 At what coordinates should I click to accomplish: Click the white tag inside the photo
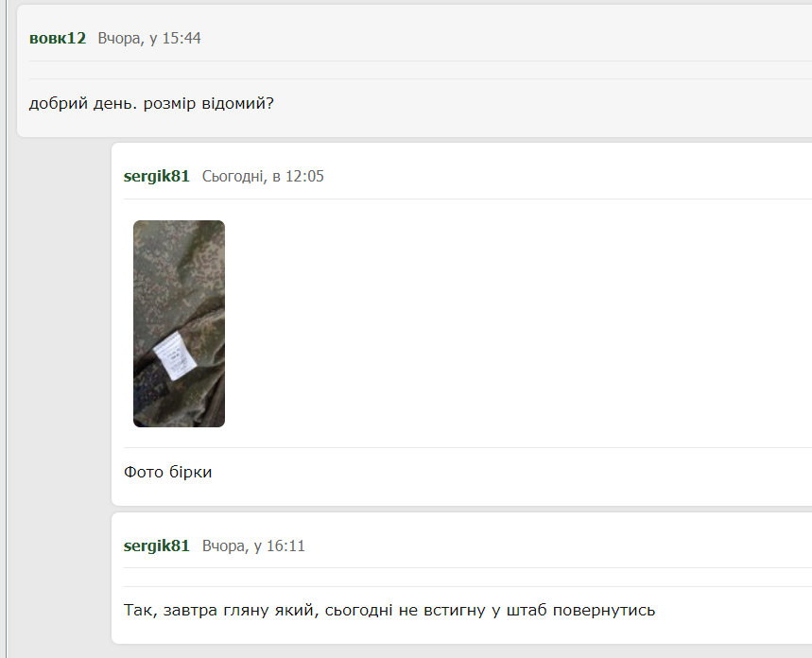point(175,355)
